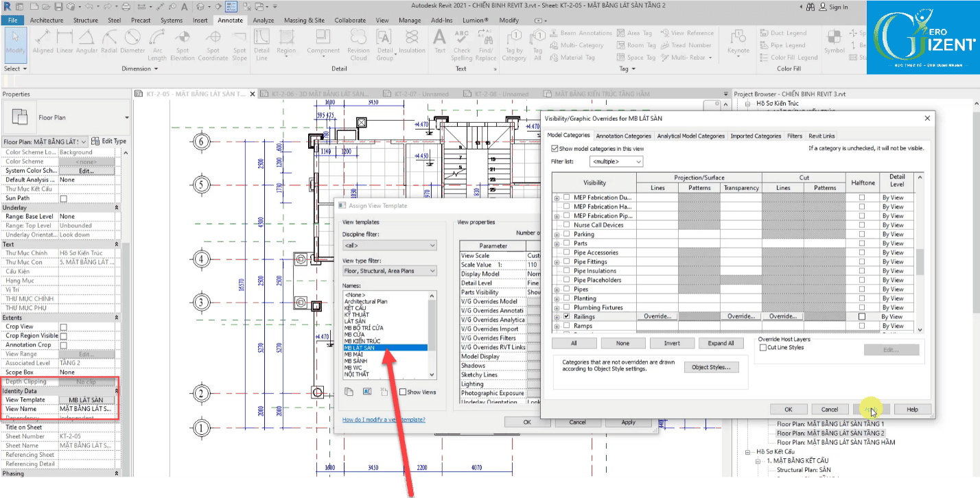Choose the Tag All tool

click(538, 45)
